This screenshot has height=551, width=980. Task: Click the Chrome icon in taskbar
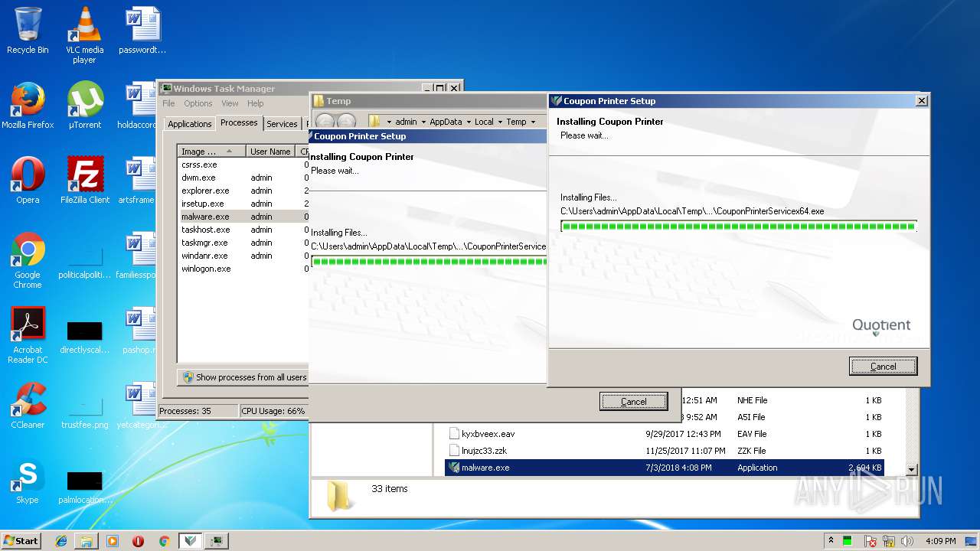coord(164,541)
